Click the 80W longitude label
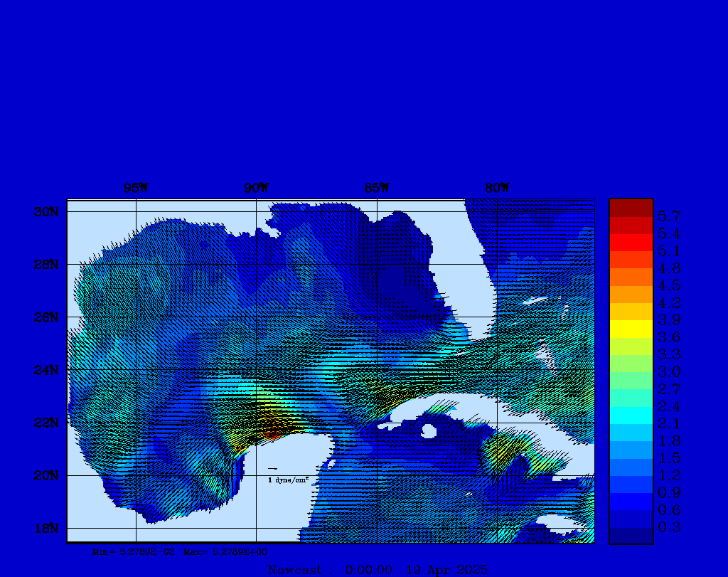The image size is (728, 577). [x=497, y=189]
